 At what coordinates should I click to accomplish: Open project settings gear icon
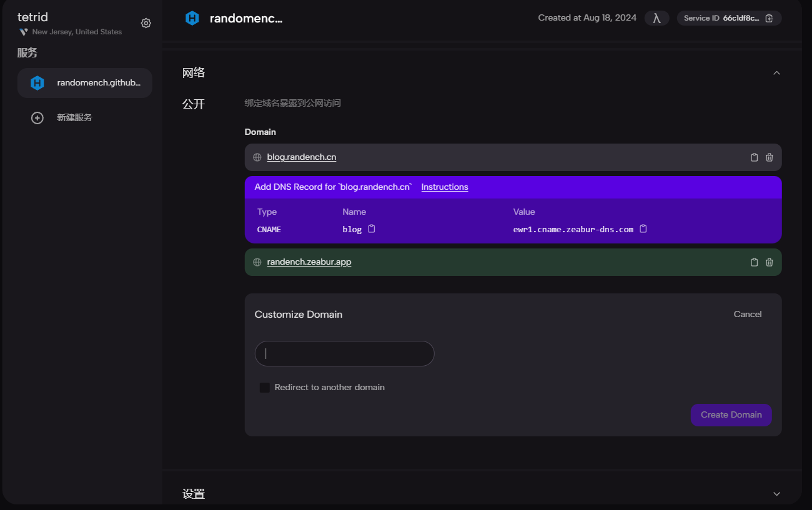click(146, 23)
